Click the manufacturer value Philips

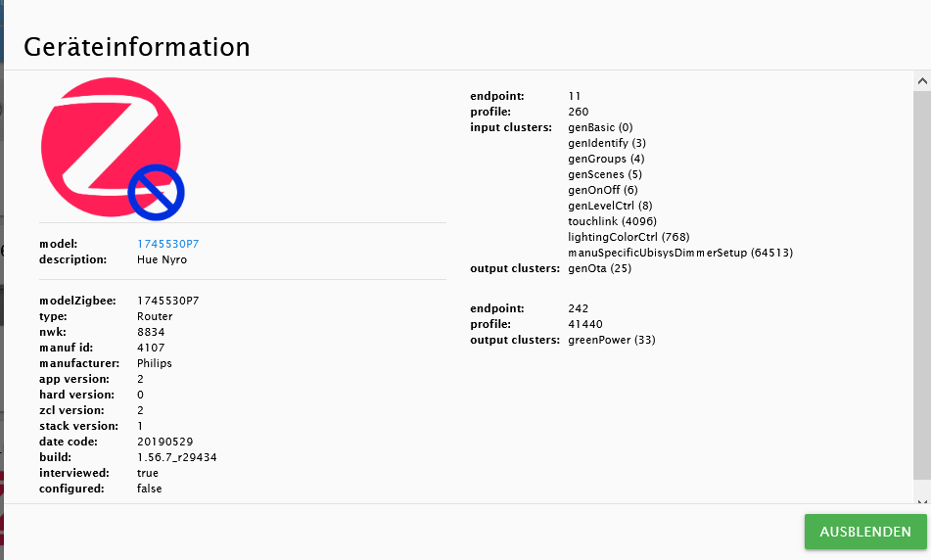(x=155, y=363)
